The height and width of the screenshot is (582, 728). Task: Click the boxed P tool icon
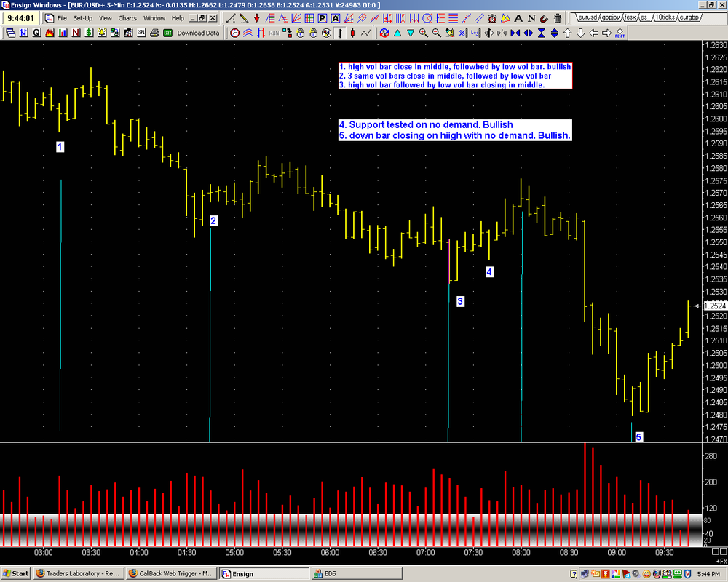[x=323, y=19]
